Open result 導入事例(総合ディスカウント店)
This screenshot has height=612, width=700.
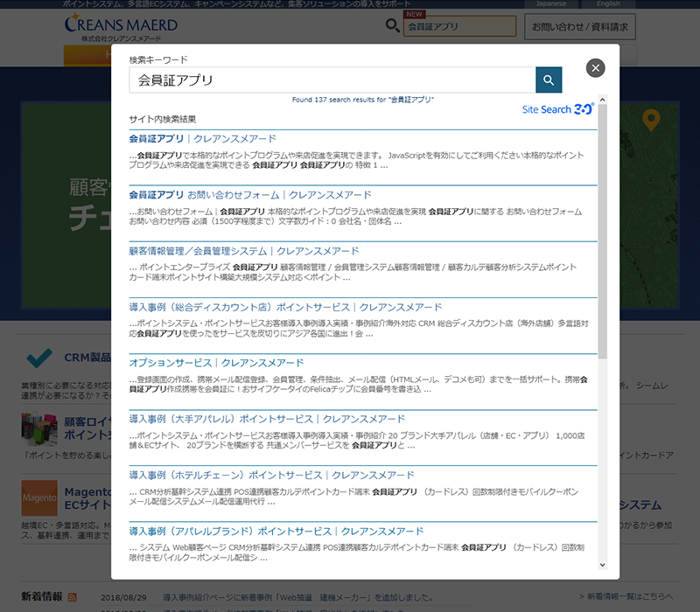coord(286,308)
